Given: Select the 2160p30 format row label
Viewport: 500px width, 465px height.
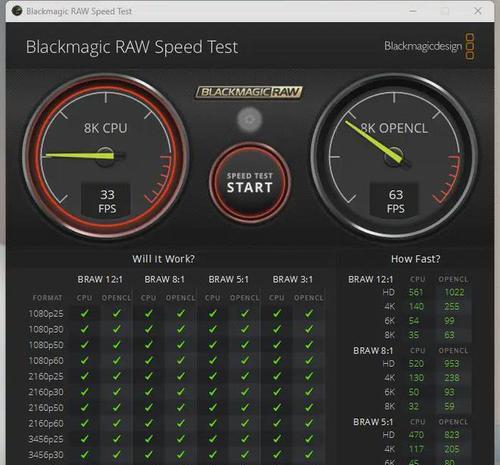Looking at the screenshot, I should pos(46,392).
